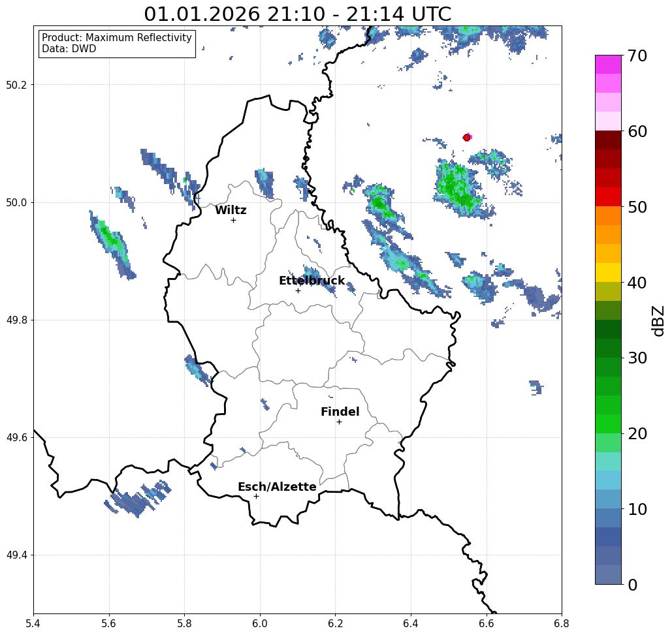Viewport: 672px width, 635px height.
Task: Click the cross marker below Ettelbruck
Action: (298, 290)
